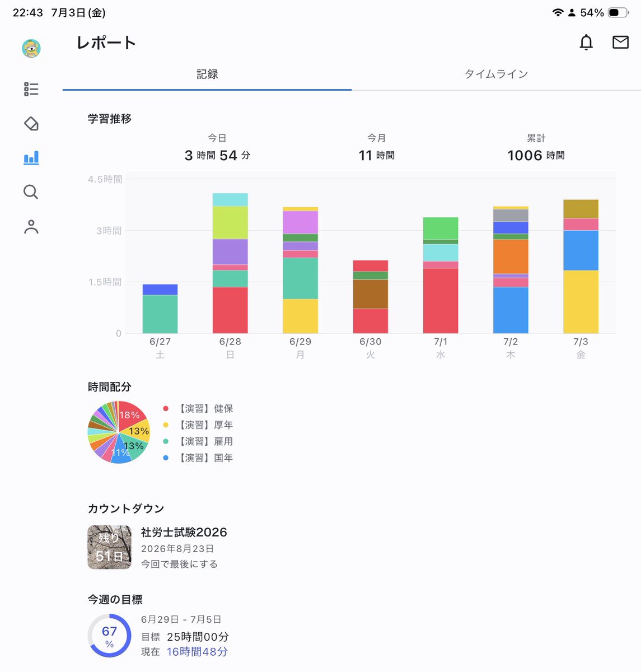This screenshot has height=672, width=641.
Task: Tap the 6月29日 - 7月5日 date range
Action: click(181, 619)
